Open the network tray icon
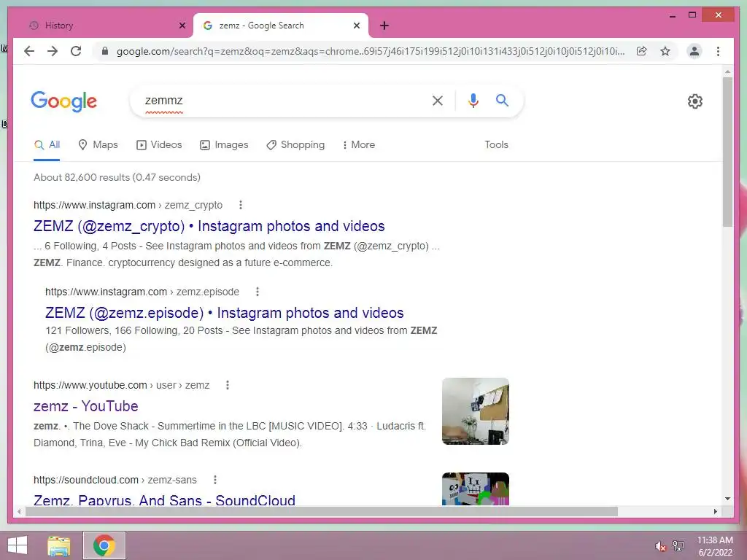The width and height of the screenshot is (747, 560). click(x=678, y=545)
